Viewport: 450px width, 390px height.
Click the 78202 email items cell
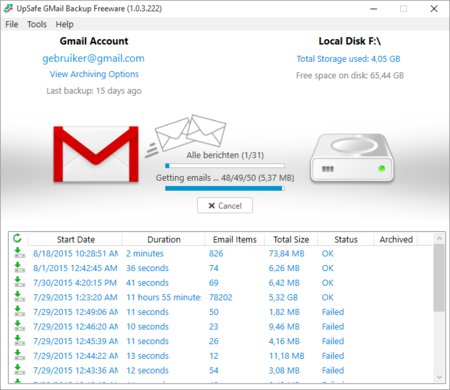[221, 297]
